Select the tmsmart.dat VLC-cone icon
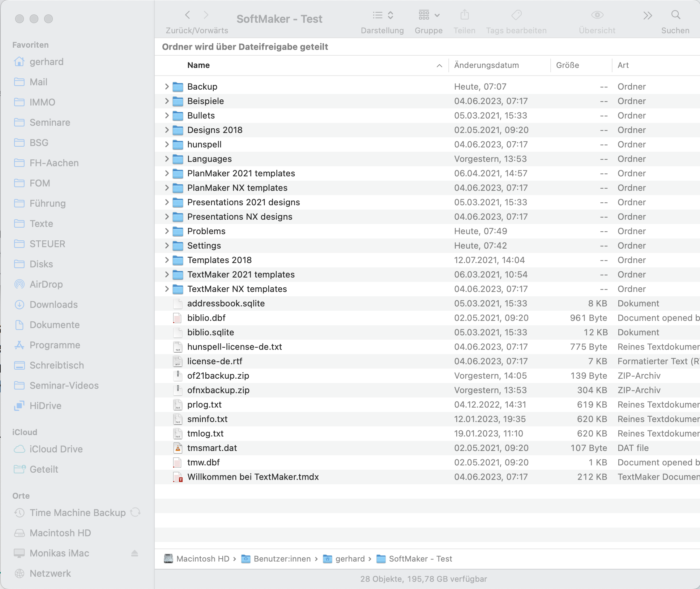Screen dimensions: 700x589 (178, 448)
